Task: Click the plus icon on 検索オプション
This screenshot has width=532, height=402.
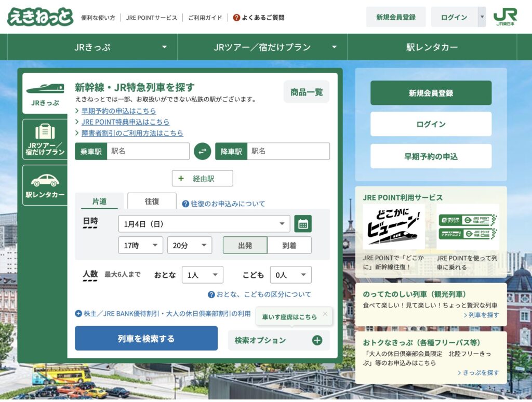Action: click(317, 340)
